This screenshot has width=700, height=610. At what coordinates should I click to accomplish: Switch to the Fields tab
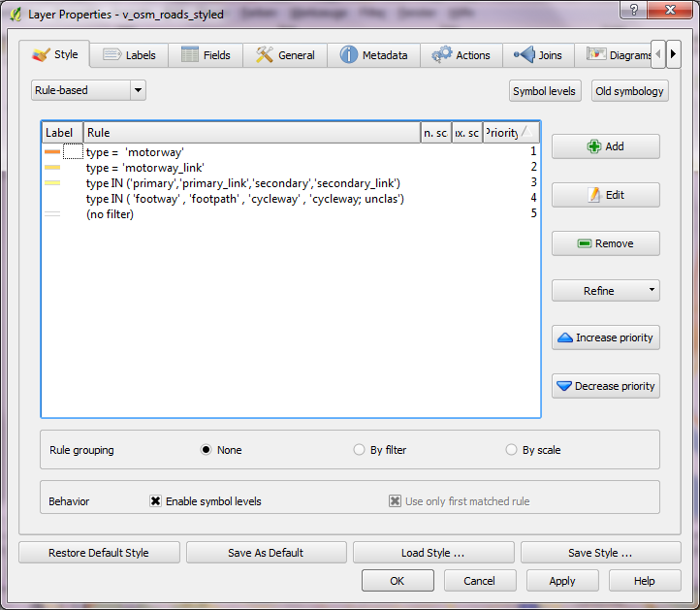(x=205, y=55)
